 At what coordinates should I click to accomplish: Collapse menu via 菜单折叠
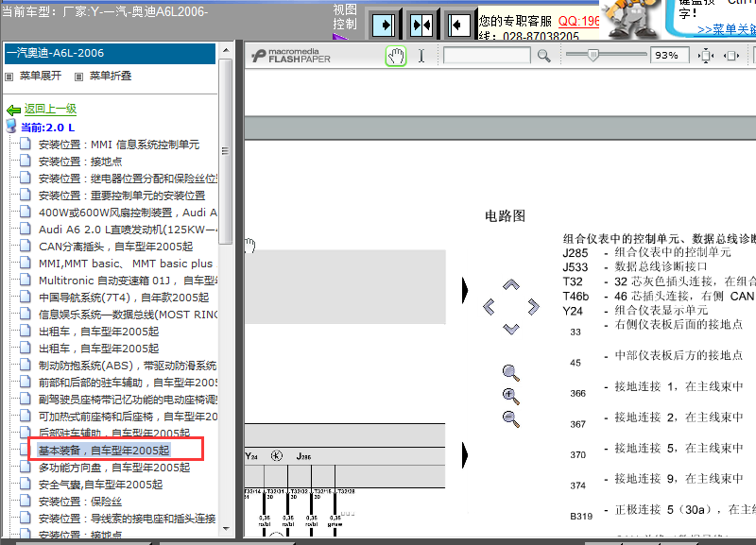(111, 76)
